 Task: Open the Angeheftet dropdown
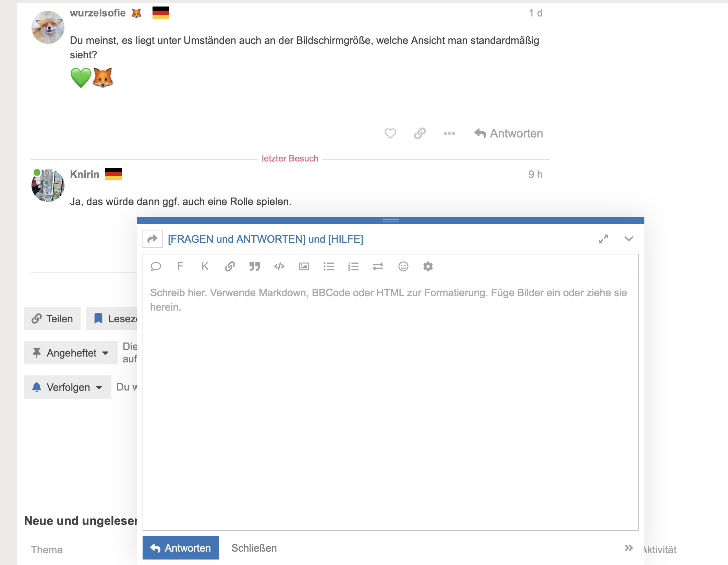click(71, 353)
